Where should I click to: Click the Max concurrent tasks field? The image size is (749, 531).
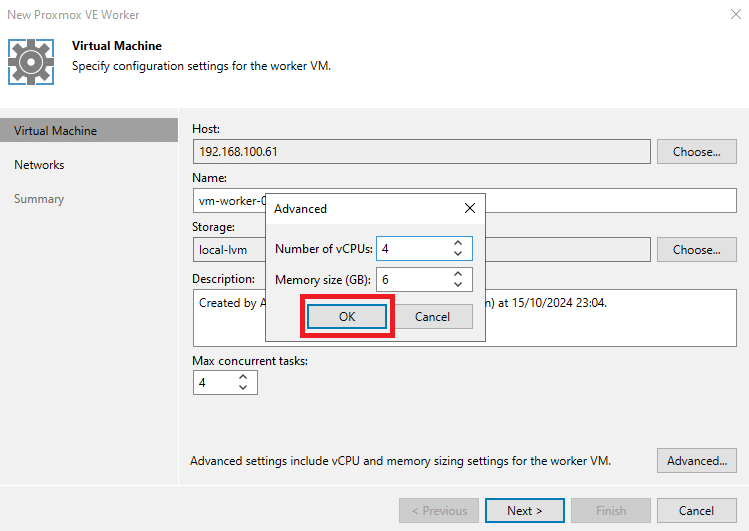tap(225, 382)
